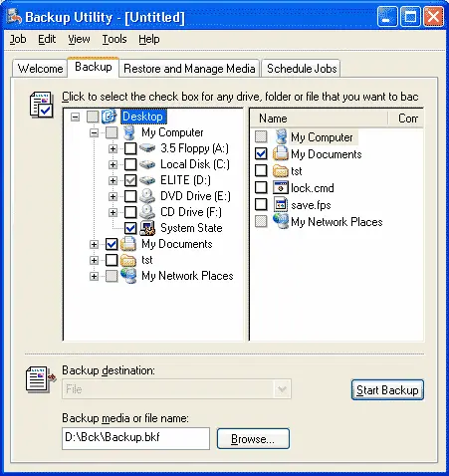Viewport: 449px width, 476px height.
Task: Click the 3.5 Floppy (A:) drive icon
Action: (x=147, y=148)
